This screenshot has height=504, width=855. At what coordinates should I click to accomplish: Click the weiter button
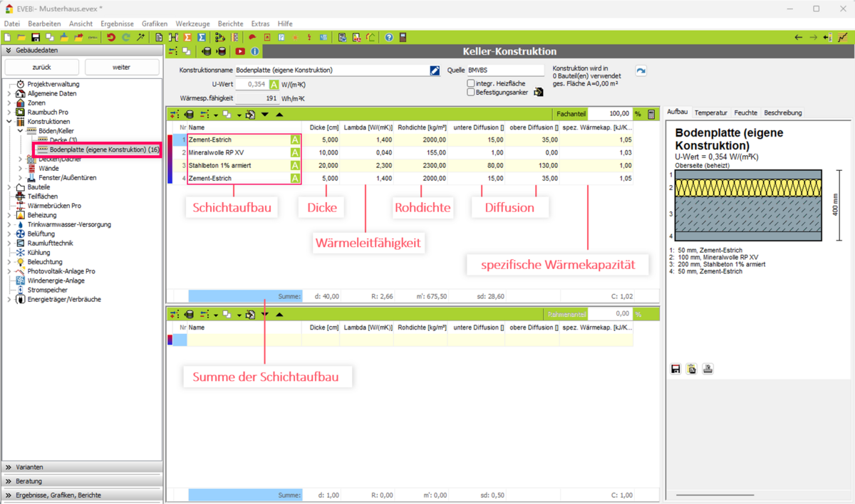[121, 67]
